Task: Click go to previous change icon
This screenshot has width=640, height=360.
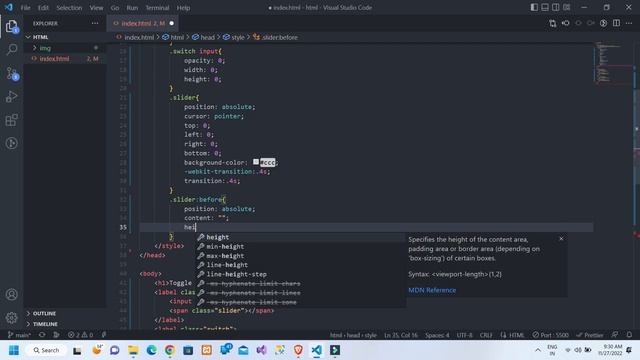Action: [565, 23]
